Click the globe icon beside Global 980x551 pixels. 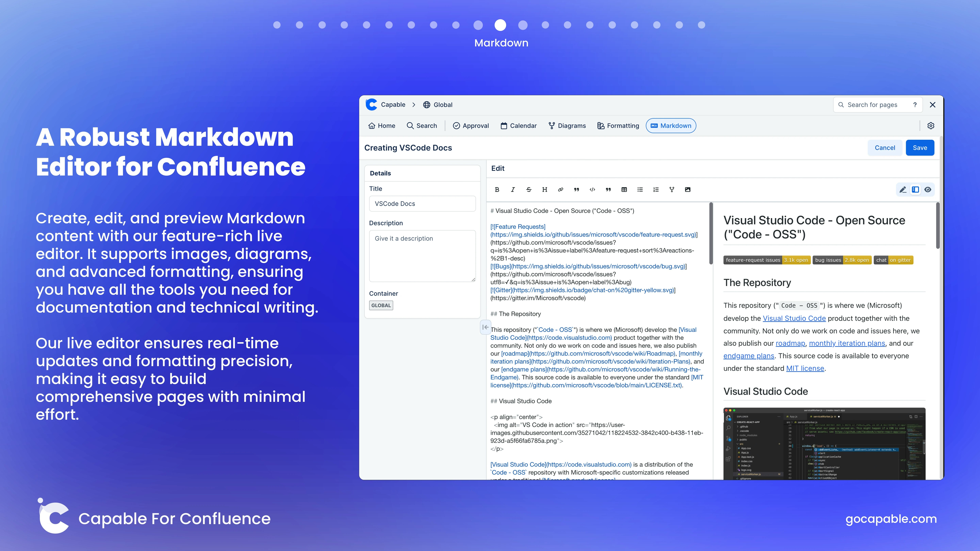point(427,105)
